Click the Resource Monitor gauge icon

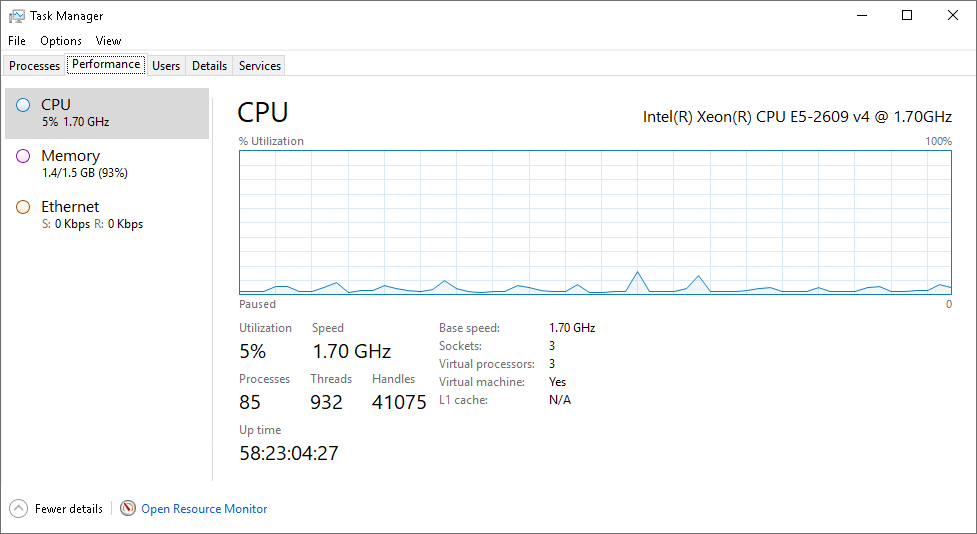[128, 508]
